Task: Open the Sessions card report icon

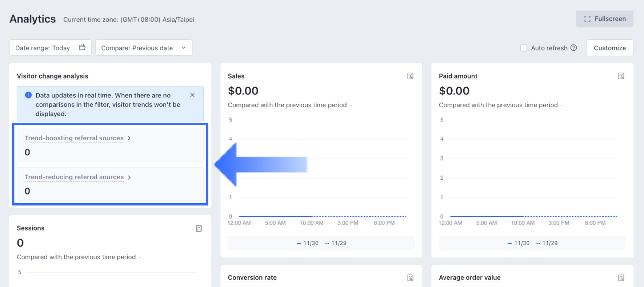Action: (199, 228)
